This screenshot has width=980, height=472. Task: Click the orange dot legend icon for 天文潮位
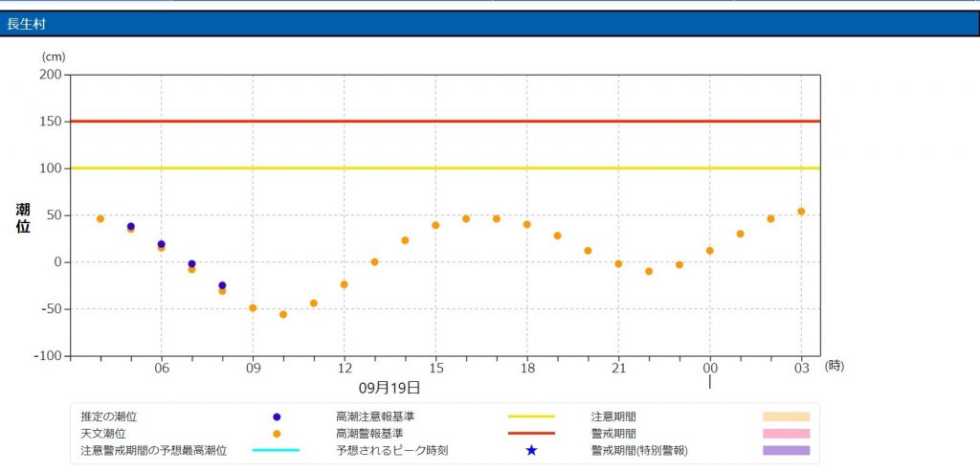tap(277, 434)
